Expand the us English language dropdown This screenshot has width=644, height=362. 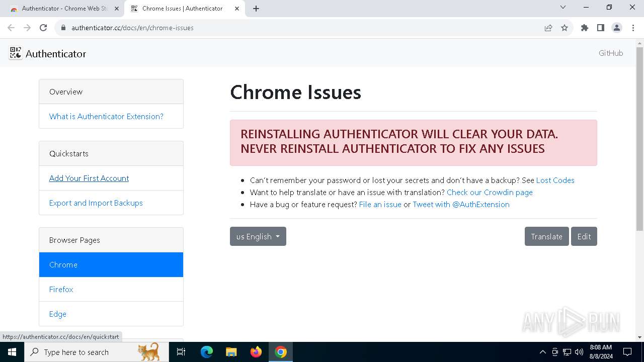pyautogui.click(x=258, y=236)
